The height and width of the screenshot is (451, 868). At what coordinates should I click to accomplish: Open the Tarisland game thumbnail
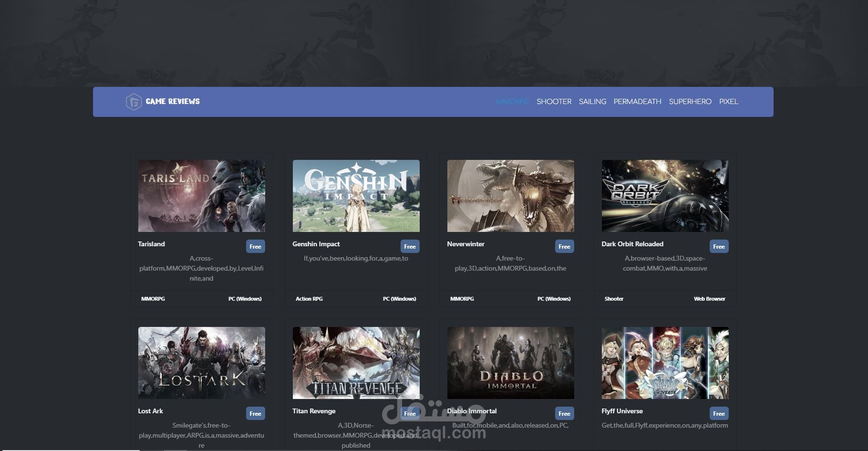coord(202,196)
